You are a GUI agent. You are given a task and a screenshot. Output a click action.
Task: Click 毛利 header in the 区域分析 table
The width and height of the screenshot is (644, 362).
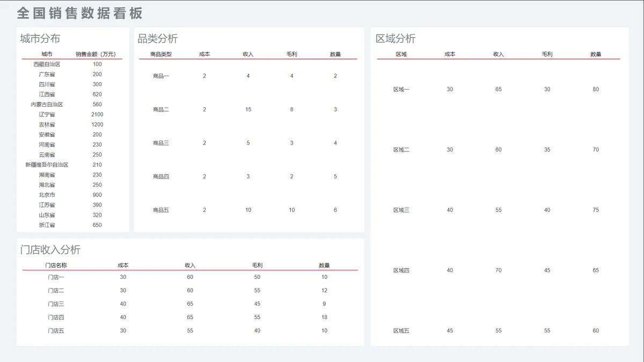coord(547,54)
